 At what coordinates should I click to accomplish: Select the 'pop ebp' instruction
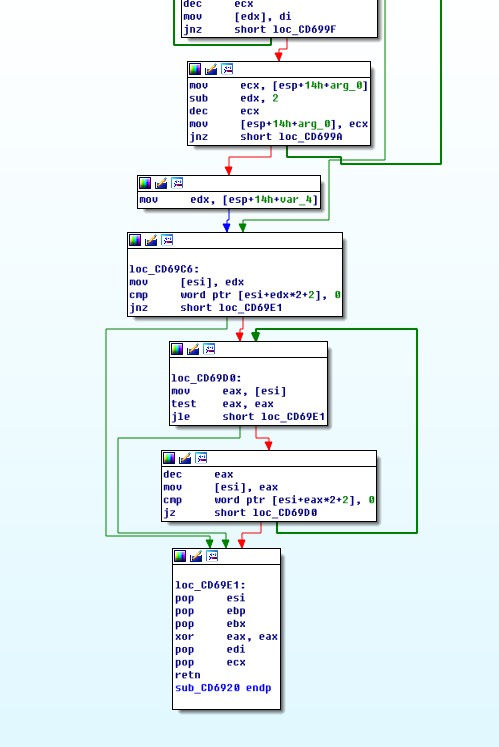pos(210,611)
